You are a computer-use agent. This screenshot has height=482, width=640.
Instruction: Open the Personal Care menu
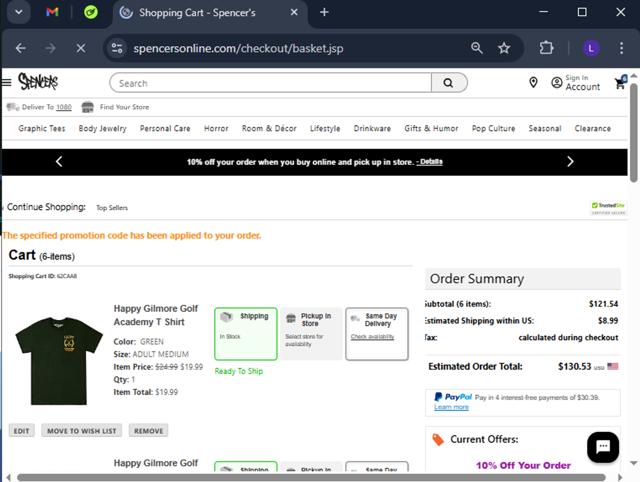point(165,129)
